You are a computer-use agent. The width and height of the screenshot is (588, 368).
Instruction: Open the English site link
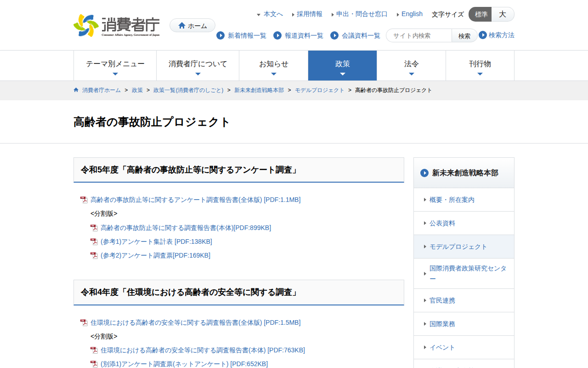[412, 14]
